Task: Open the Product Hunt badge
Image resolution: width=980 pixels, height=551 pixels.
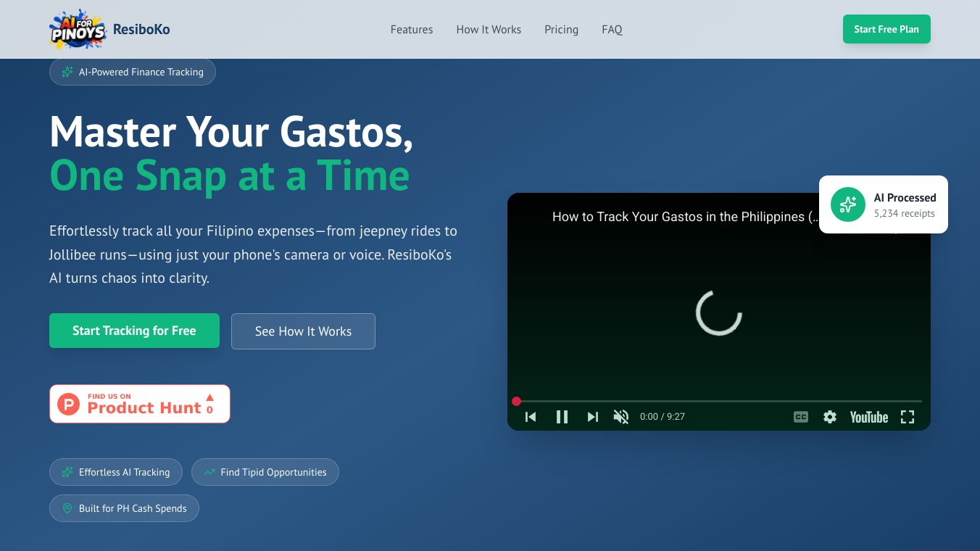Action: 140,404
